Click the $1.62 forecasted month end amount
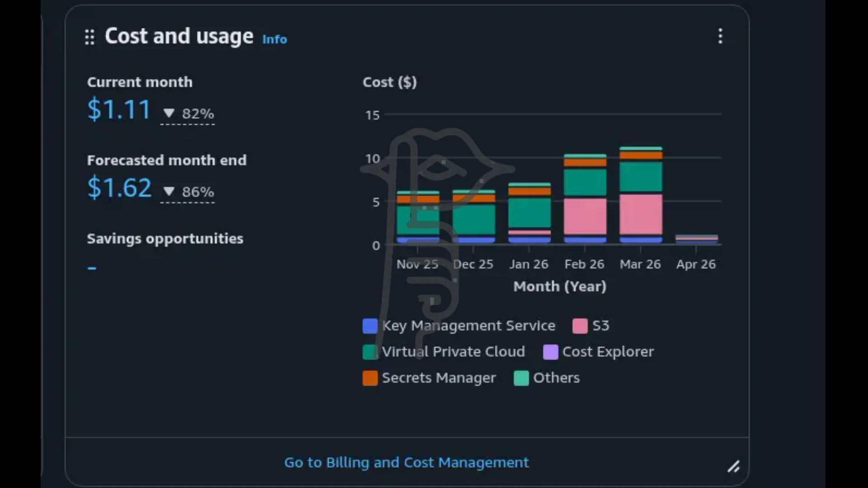Screen dimensions: 868x488 tap(119, 188)
